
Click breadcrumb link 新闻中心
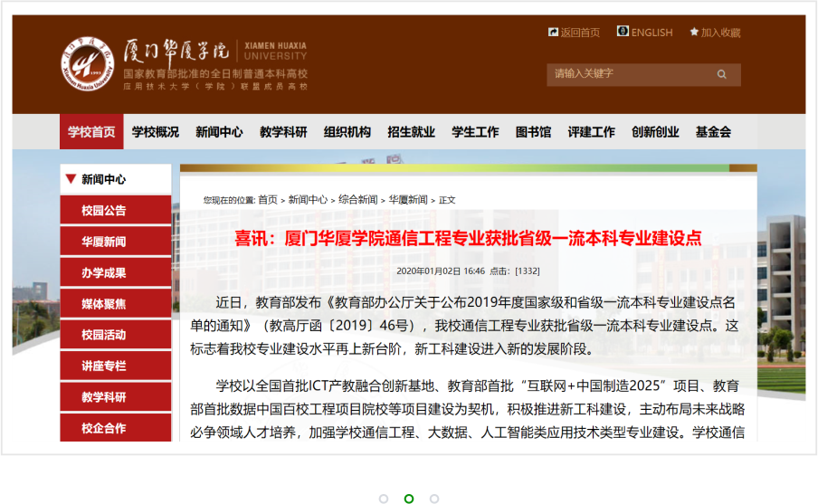[x=308, y=199]
